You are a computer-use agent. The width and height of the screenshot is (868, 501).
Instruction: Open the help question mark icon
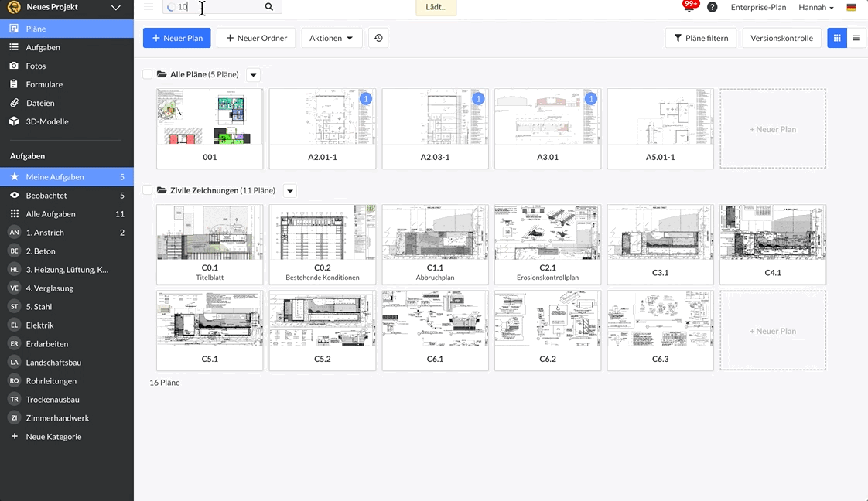pyautogui.click(x=713, y=7)
